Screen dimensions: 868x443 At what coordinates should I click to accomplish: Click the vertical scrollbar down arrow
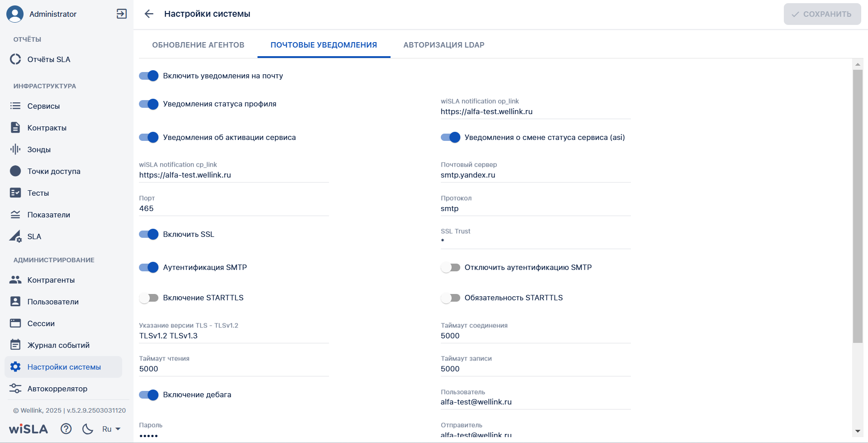point(858,431)
